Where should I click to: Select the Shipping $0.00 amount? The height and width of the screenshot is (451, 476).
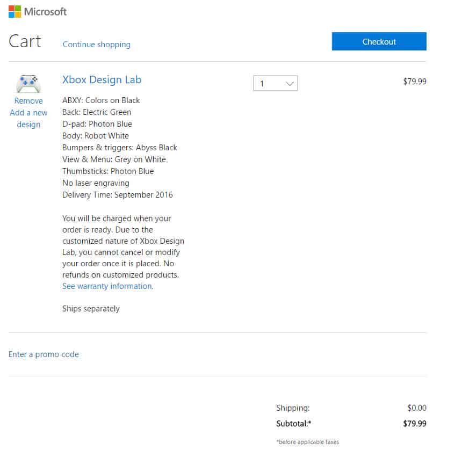pyautogui.click(x=417, y=408)
